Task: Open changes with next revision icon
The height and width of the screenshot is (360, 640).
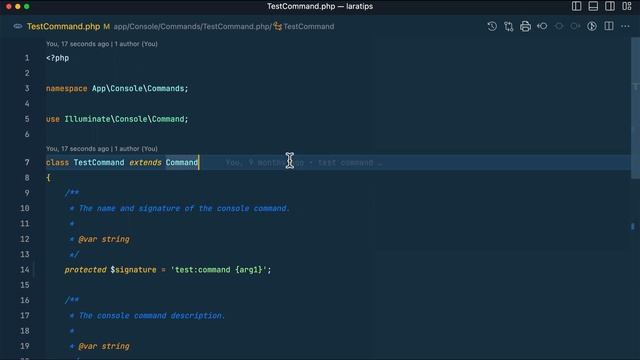Action: click(575, 26)
